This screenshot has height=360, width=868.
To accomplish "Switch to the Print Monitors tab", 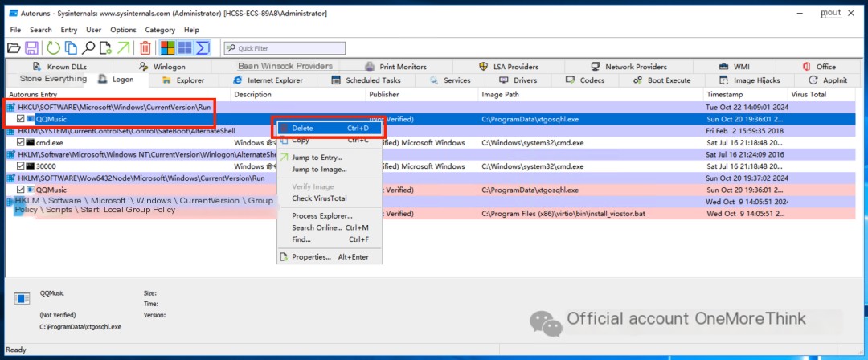I will [x=395, y=67].
